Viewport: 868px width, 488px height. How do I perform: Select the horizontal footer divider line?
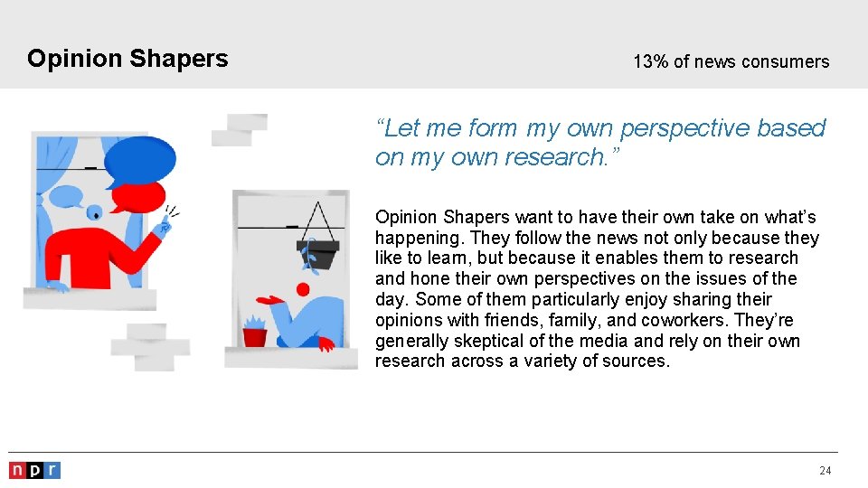423,452
